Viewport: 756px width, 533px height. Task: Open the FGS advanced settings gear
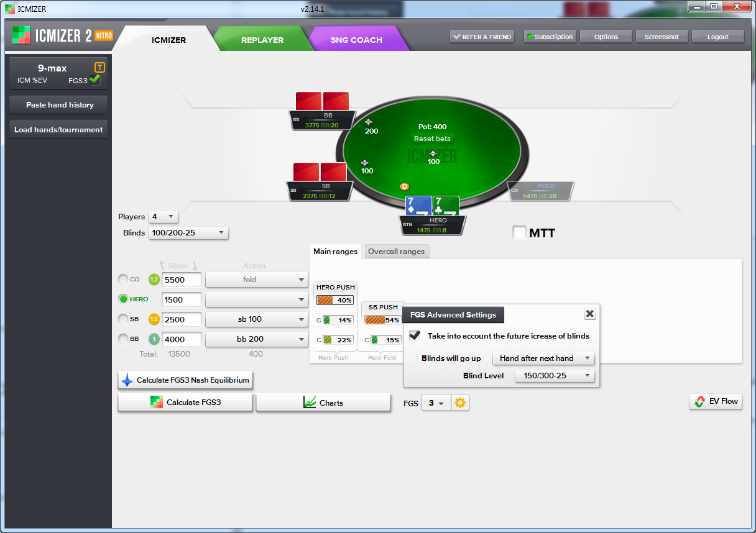point(460,403)
